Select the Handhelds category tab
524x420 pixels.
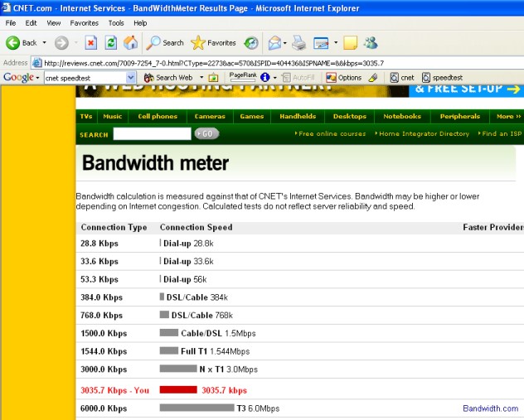(x=298, y=116)
